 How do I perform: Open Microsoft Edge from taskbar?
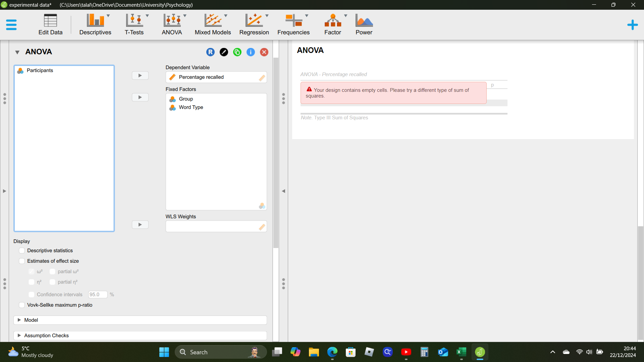coord(332,352)
